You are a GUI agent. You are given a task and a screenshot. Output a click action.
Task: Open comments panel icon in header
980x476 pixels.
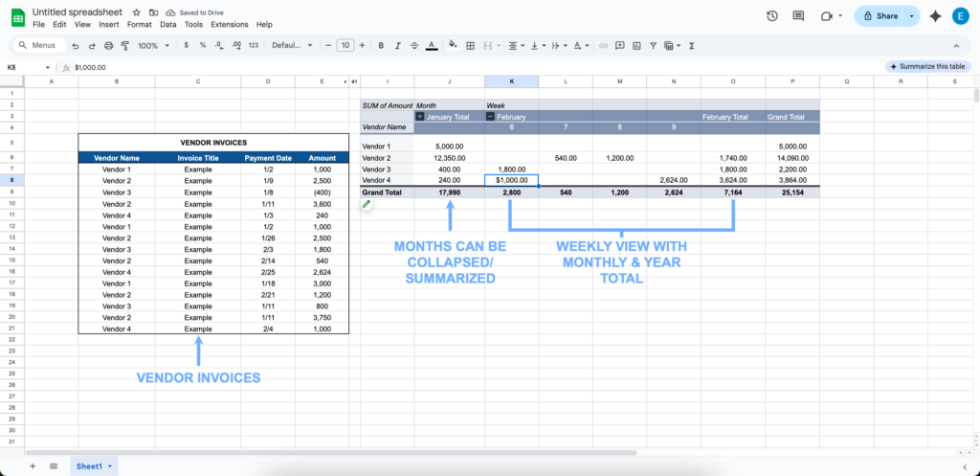[798, 16]
